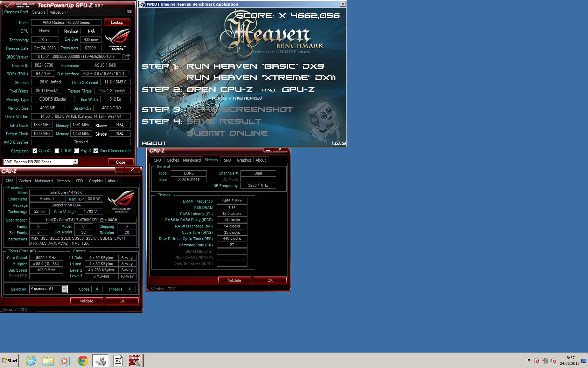Open Memory tab in left CPU-Z window
The width and height of the screenshot is (588, 368).
[63, 181]
